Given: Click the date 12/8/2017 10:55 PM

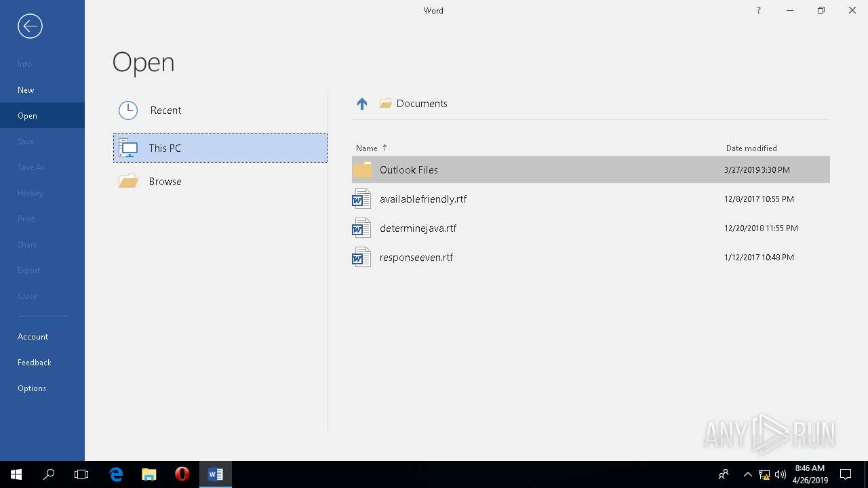Looking at the screenshot, I should pos(759,199).
